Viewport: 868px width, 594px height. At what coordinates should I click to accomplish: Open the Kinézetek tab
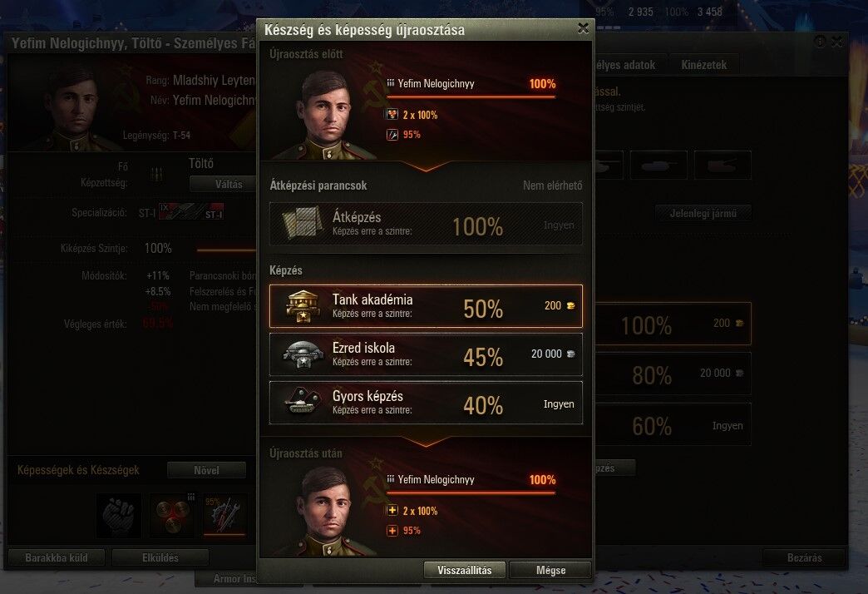coord(703,65)
